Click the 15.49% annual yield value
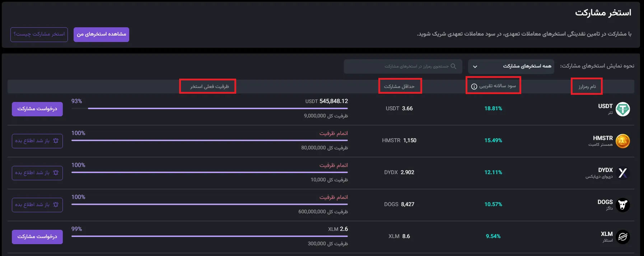644x256 pixels. [493, 140]
